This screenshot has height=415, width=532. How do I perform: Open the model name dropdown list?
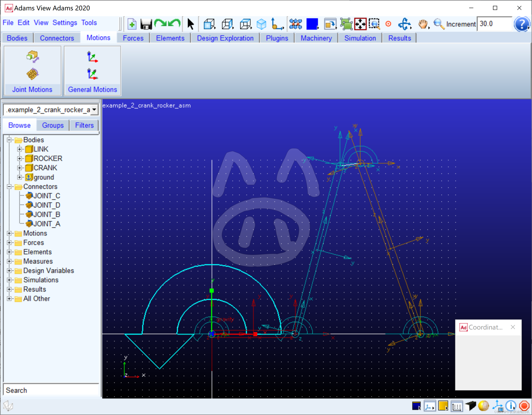pyautogui.click(x=94, y=110)
